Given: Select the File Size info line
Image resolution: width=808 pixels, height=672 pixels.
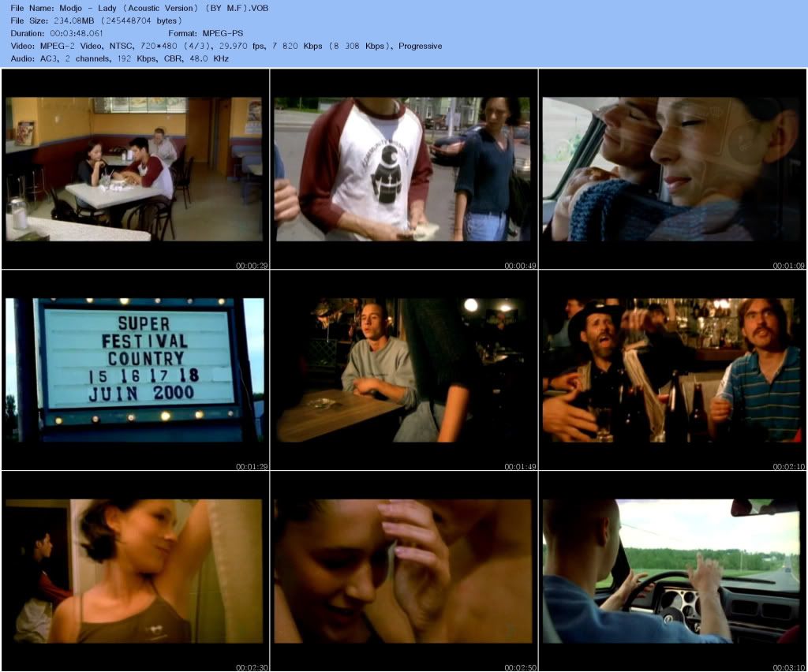Looking at the screenshot, I should pos(96,21).
